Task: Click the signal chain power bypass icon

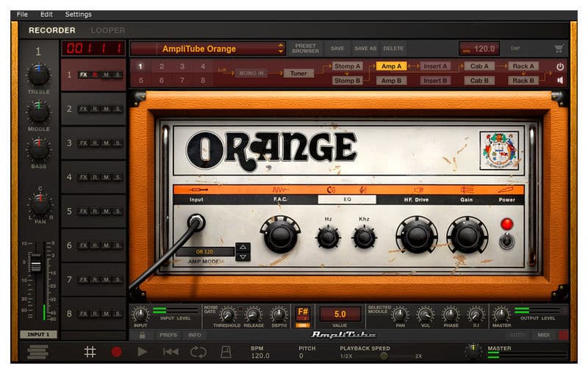Action: [560, 67]
